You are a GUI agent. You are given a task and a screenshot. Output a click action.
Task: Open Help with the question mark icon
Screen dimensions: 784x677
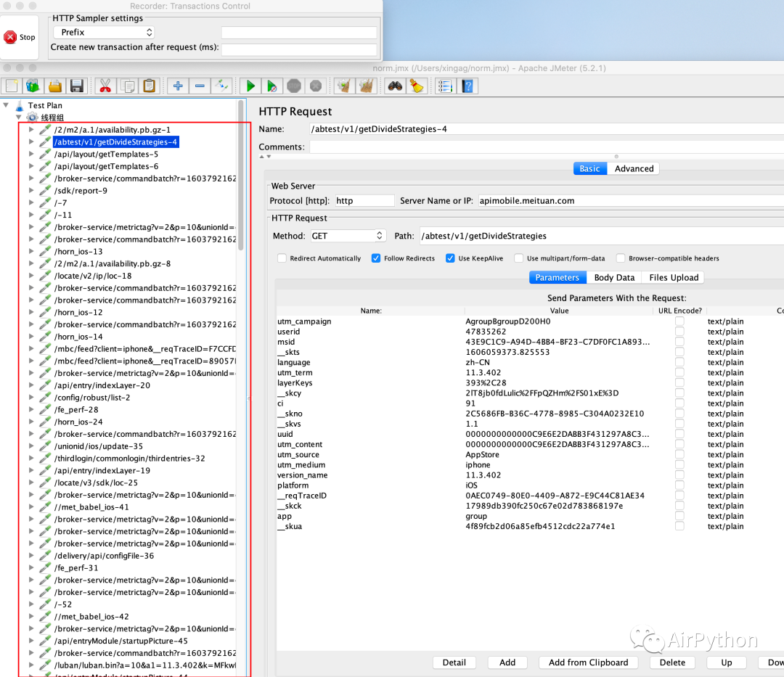pos(467,86)
